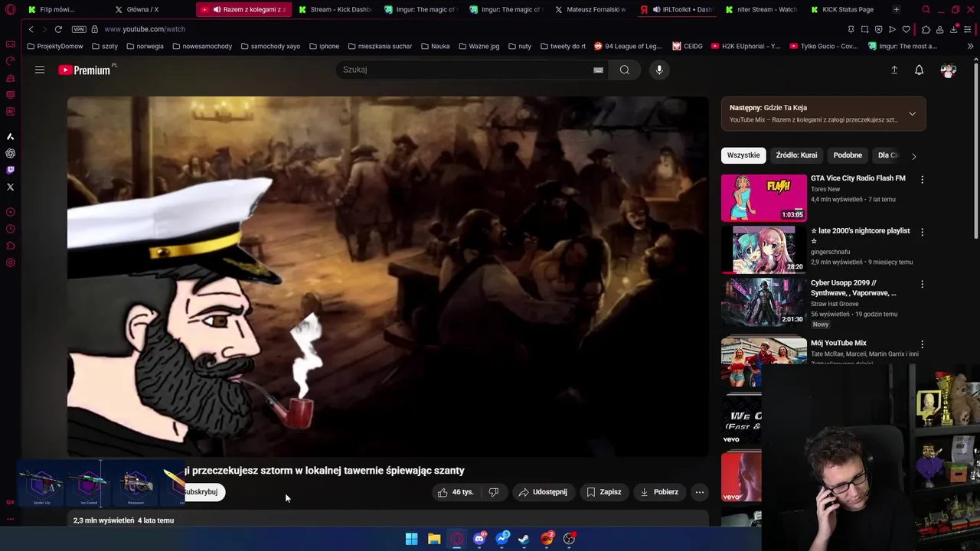
Task: Open history clock icon in Opera sidebar
Action: pos(10,229)
